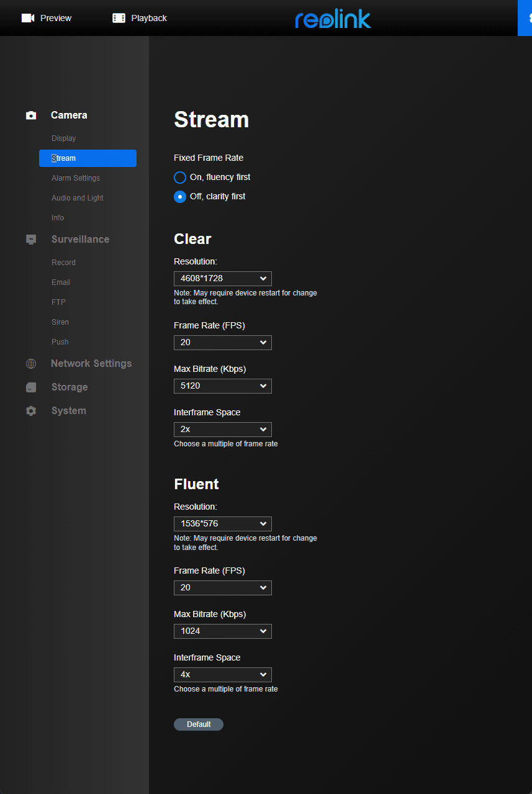Open Clear Resolution dropdown showing 4608*1728
The height and width of the screenshot is (794, 532).
click(x=222, y=279)
